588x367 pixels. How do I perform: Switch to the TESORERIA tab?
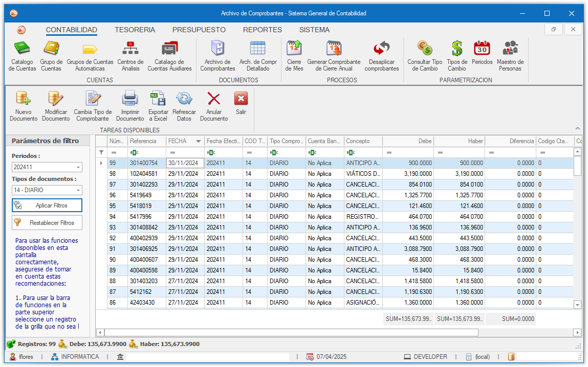135,30
